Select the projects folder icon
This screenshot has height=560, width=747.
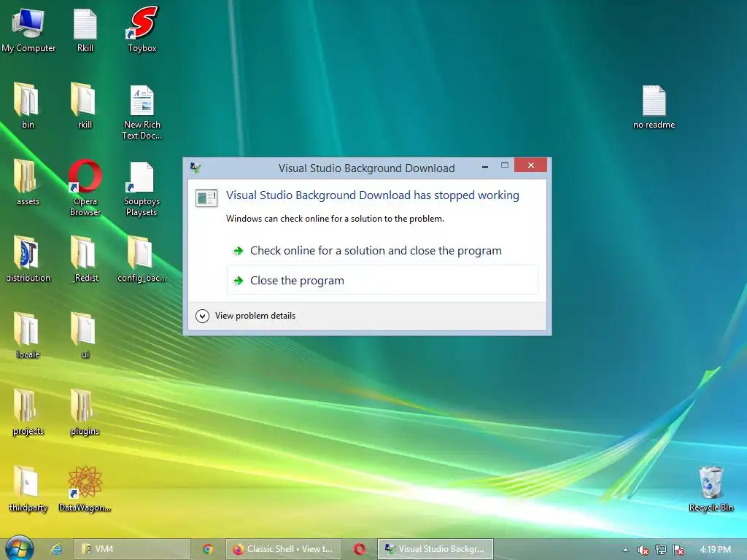pyautogui.click(x=28, y=412)
